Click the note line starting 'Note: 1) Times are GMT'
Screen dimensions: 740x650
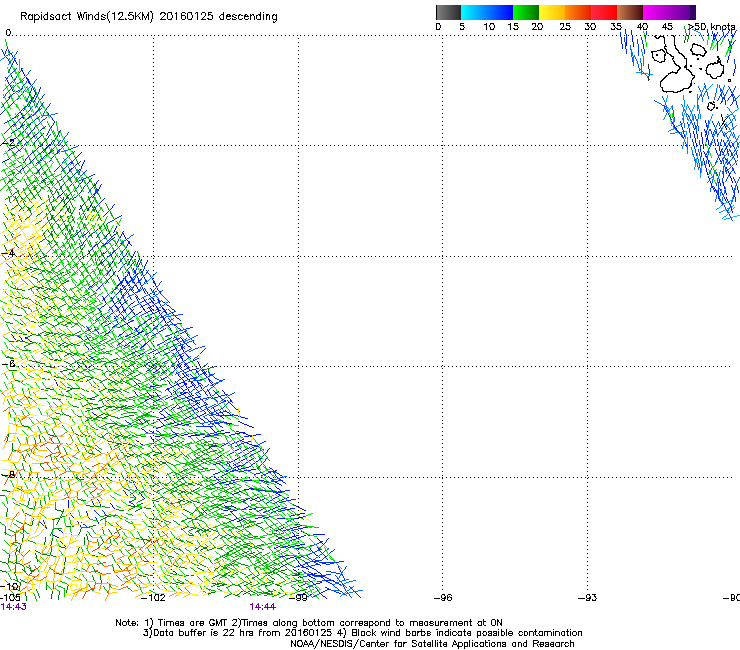pos(309,623)
